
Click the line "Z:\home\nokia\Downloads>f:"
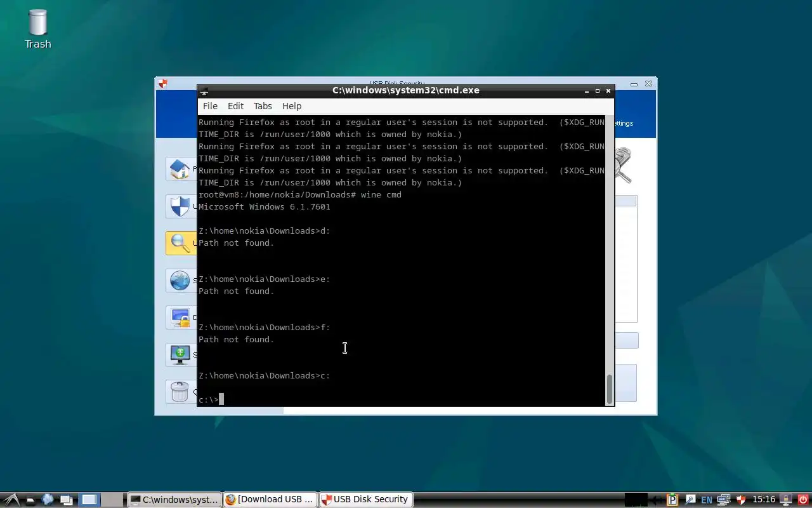pyautogui.click(x=265, y=327)
